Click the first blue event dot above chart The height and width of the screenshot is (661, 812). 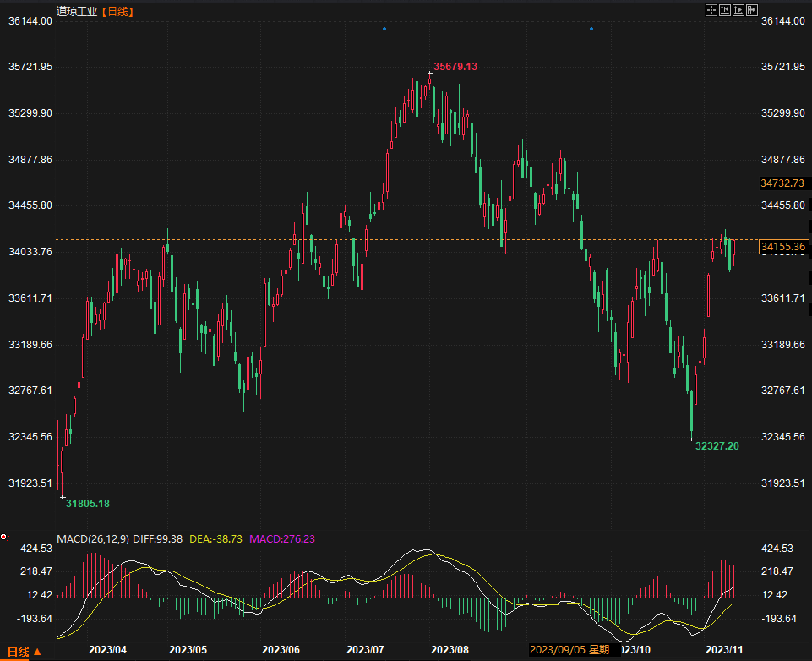384,29
